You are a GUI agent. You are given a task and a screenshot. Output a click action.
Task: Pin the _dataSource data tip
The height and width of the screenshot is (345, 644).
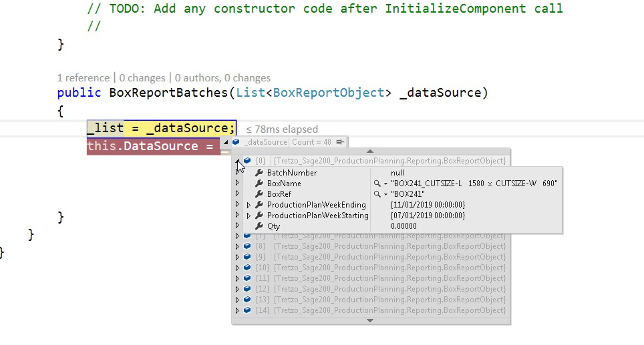click(341, 142)
